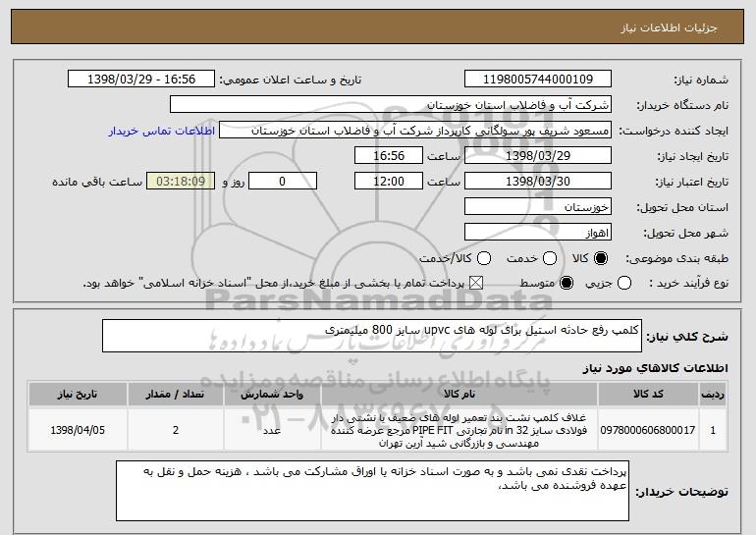Select the خدمت radio button

point(550,258)
